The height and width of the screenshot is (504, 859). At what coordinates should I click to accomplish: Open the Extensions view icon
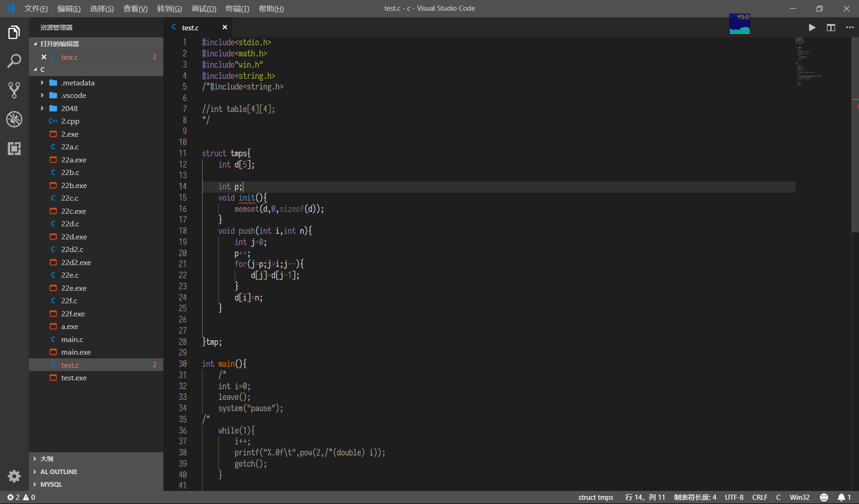click(14, 149)
